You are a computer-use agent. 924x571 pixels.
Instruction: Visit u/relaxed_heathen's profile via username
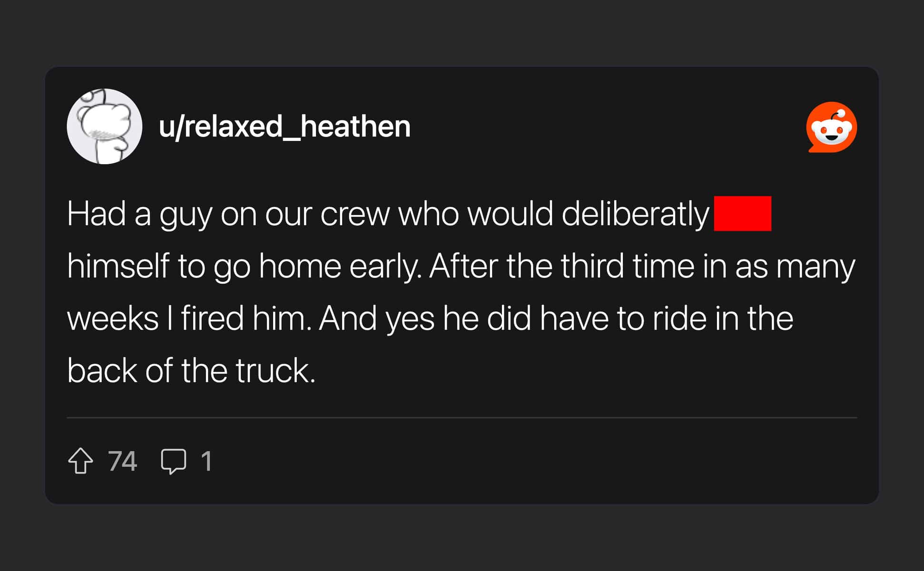285,127
